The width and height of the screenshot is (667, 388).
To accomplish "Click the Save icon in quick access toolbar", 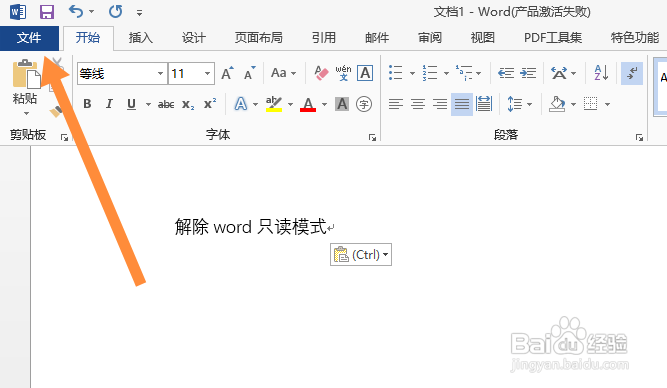I will click(x=47, y=11).
